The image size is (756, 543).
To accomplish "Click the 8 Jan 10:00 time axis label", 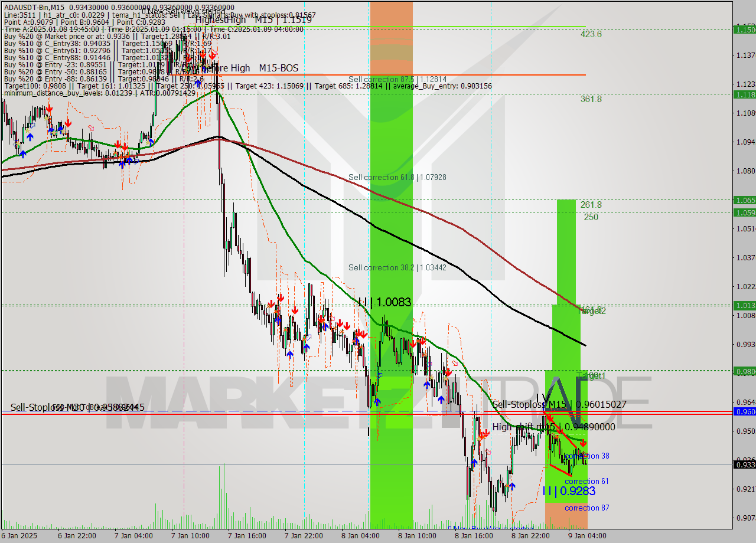I will click(x=417, y=536).
